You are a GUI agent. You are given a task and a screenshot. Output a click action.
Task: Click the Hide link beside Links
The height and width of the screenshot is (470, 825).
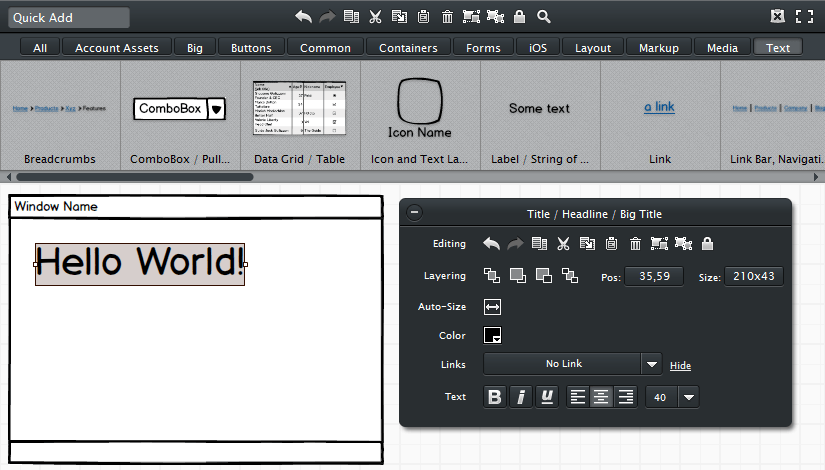click(x=680, y=366)
